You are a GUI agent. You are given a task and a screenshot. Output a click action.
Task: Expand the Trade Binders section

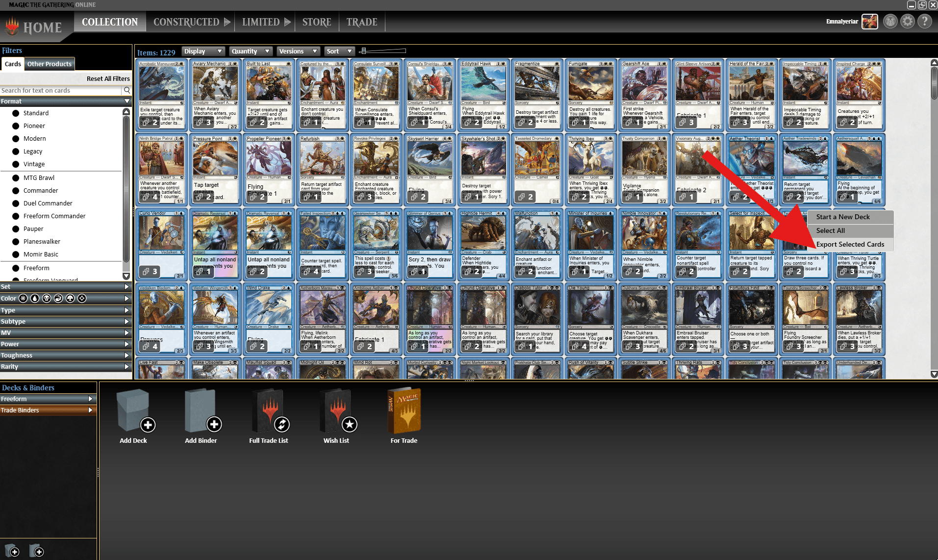47,410
